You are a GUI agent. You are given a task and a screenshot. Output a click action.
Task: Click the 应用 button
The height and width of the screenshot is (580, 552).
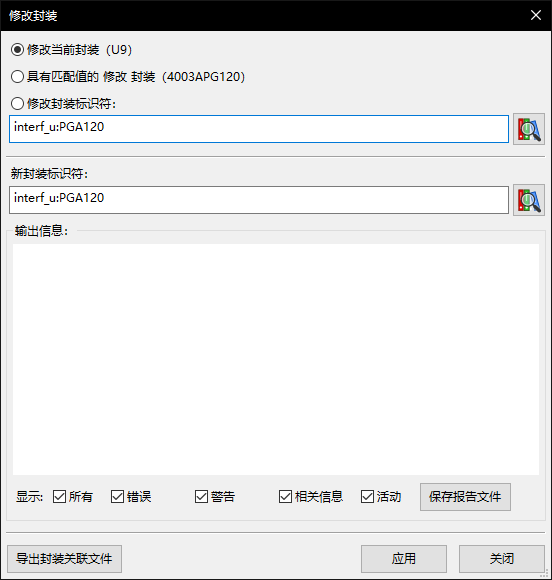pyautogui.click(x=404, y=559)
